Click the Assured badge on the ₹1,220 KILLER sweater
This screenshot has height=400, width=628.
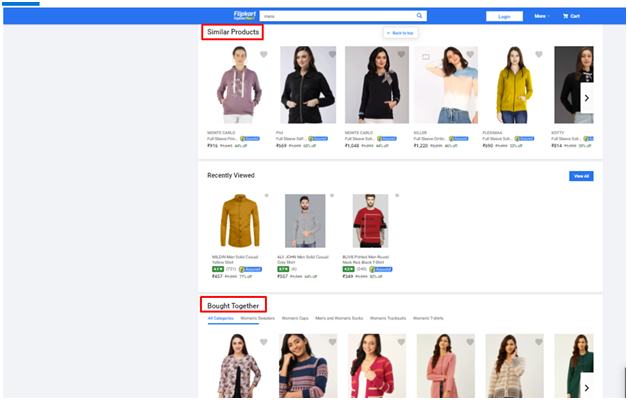[x=459, y=139]
